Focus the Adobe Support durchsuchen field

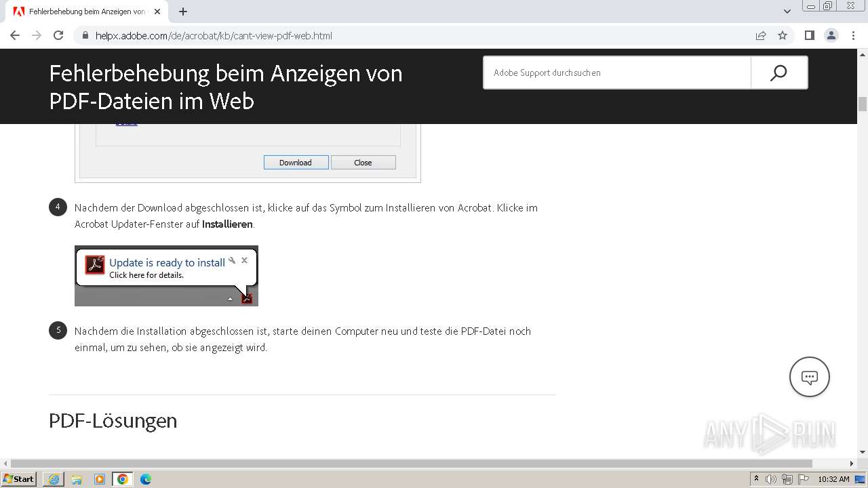point(617,73)
